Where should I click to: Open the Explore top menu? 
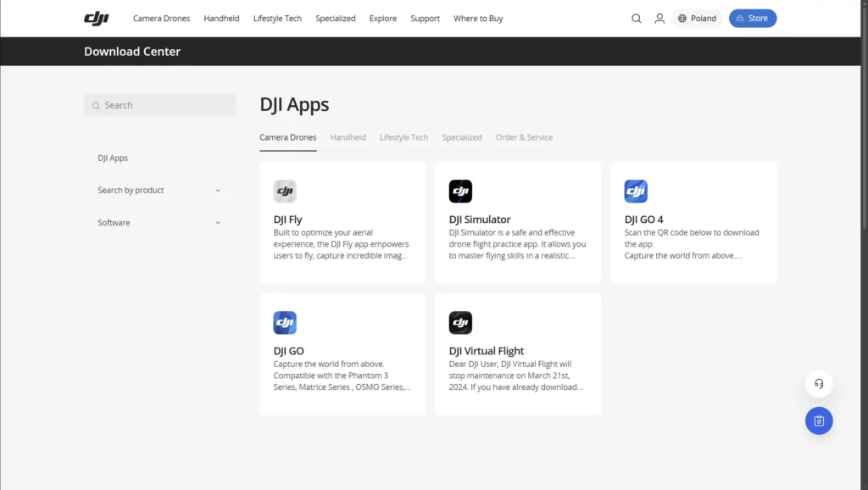click(x=383, y=19)
